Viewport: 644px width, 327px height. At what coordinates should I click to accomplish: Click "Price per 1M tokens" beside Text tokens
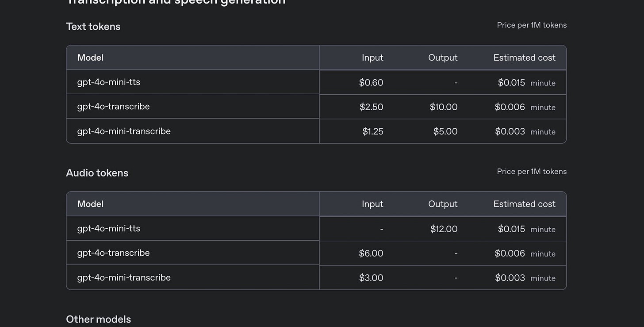point(532,25)
